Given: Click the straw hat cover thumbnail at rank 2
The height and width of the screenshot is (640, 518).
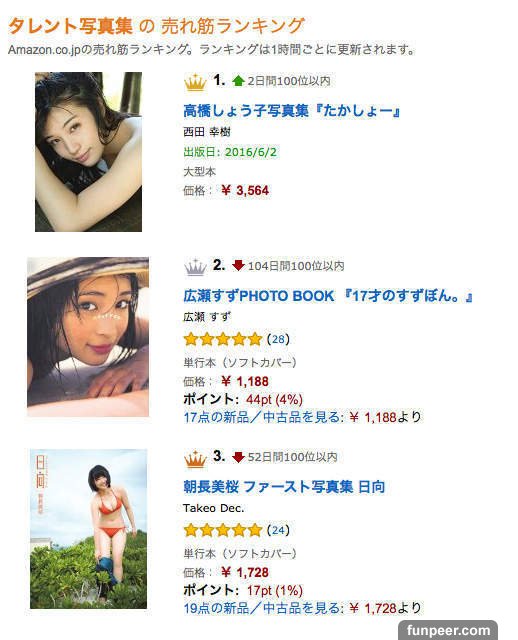Looking at the screenshot, I should point(88,337).
